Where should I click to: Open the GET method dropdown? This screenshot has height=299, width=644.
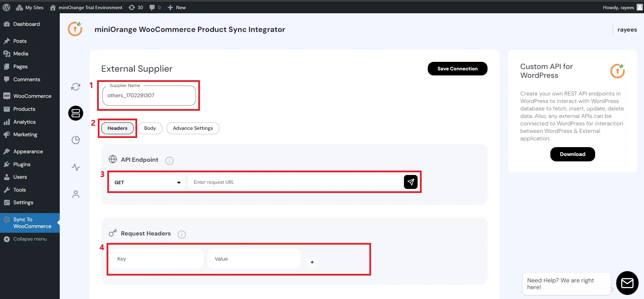pyautogui.click(x=147, y=182)
